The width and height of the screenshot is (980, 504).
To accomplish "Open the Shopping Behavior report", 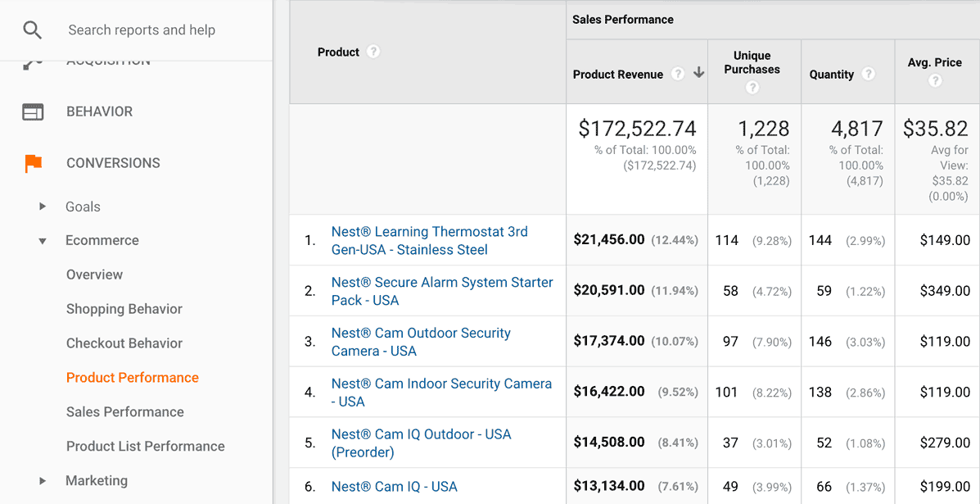I will click(124, 308).
